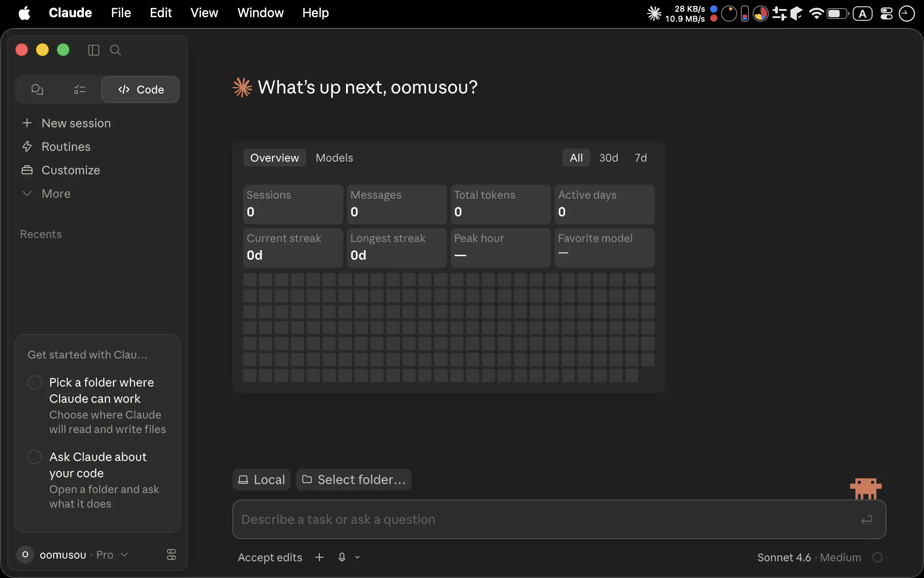Activate the microphone dictation icon
The width and height of the screenshot is (924, 578).
click(x=342, y=557)
